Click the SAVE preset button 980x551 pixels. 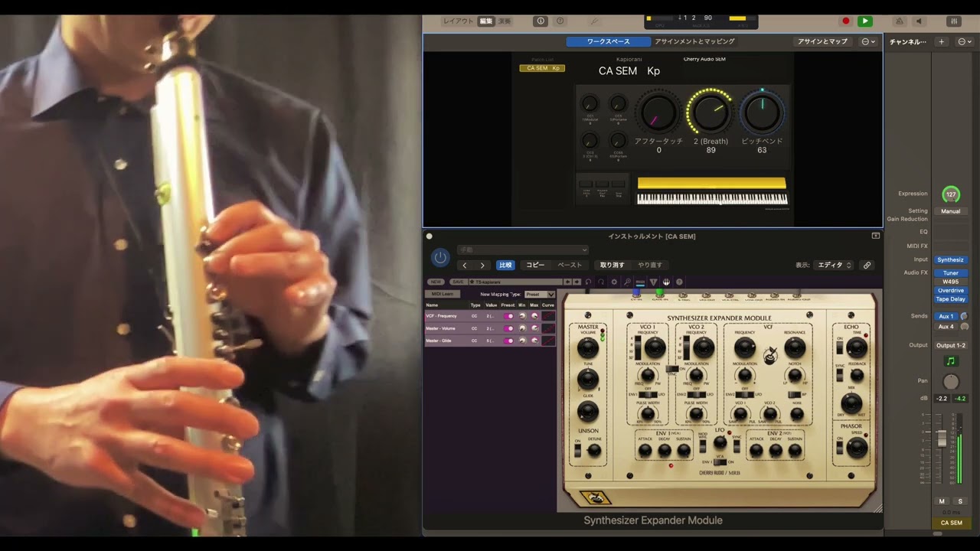[x=458, y=282]
